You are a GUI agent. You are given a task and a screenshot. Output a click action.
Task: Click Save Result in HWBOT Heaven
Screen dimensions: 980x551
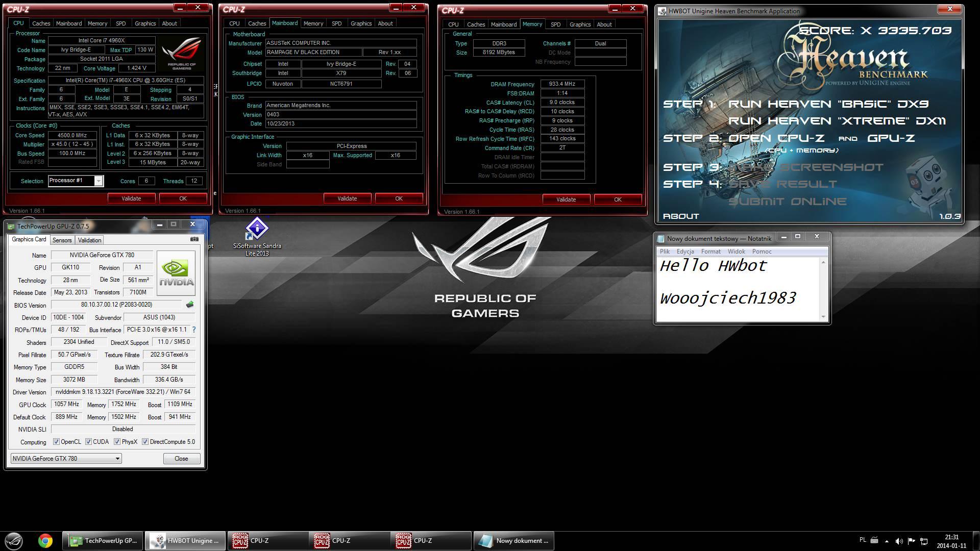(782, 184)
